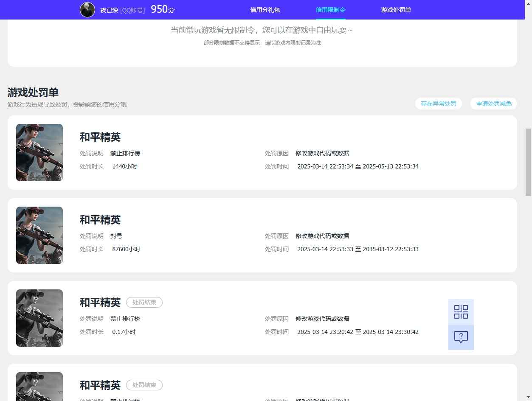Image resolution: width=532 pixels, height=401 pixels.
Task: Switch to the 信用限制令 tab
Action: pyautogui.click(x=331, y=10)
